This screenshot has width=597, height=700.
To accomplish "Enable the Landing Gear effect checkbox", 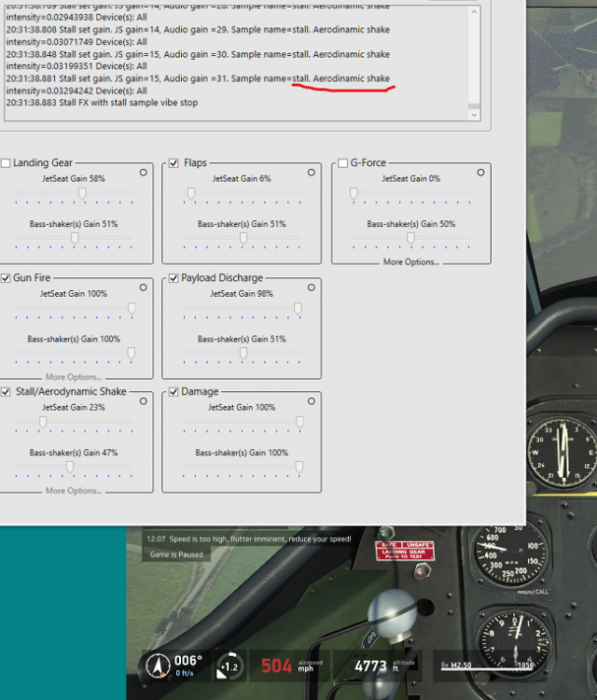I will (6, 163).
